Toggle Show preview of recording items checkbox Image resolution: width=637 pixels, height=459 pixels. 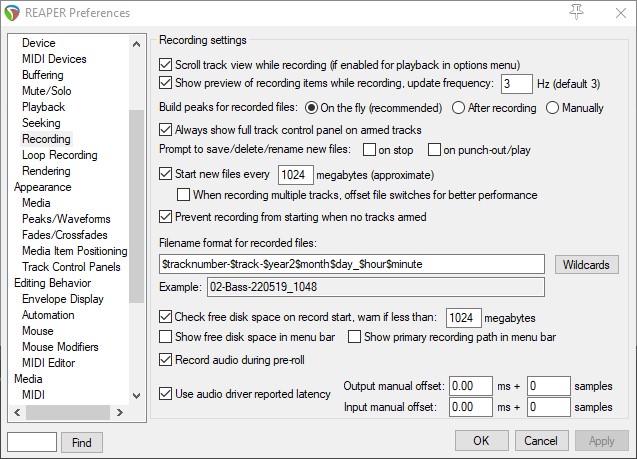[x=165, y=83]
